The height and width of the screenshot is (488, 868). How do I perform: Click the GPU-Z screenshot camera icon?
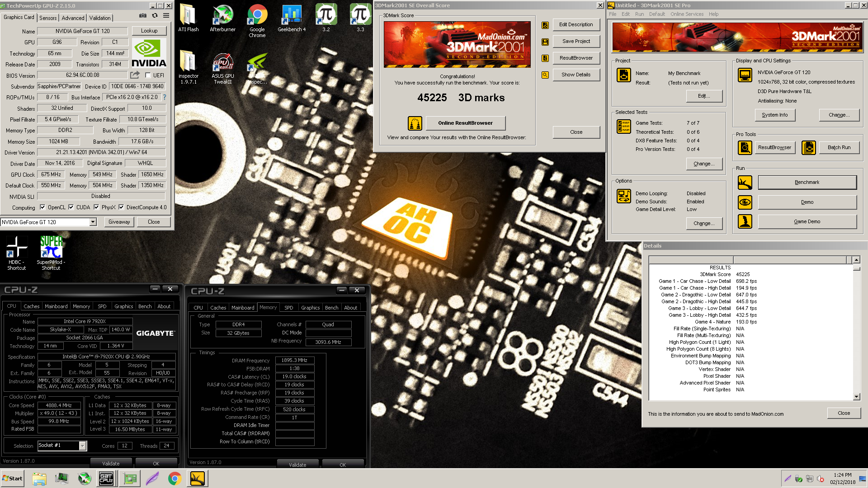pos(143,16)
